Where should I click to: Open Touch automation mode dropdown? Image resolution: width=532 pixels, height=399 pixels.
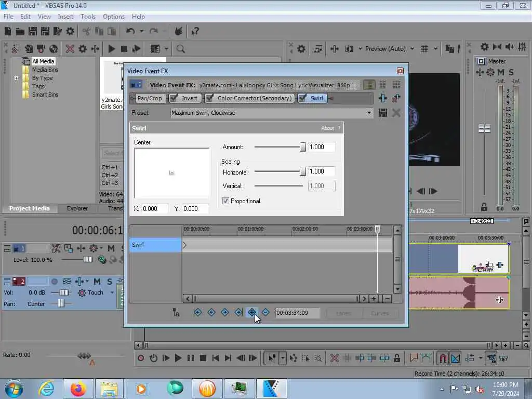(112, 292)
